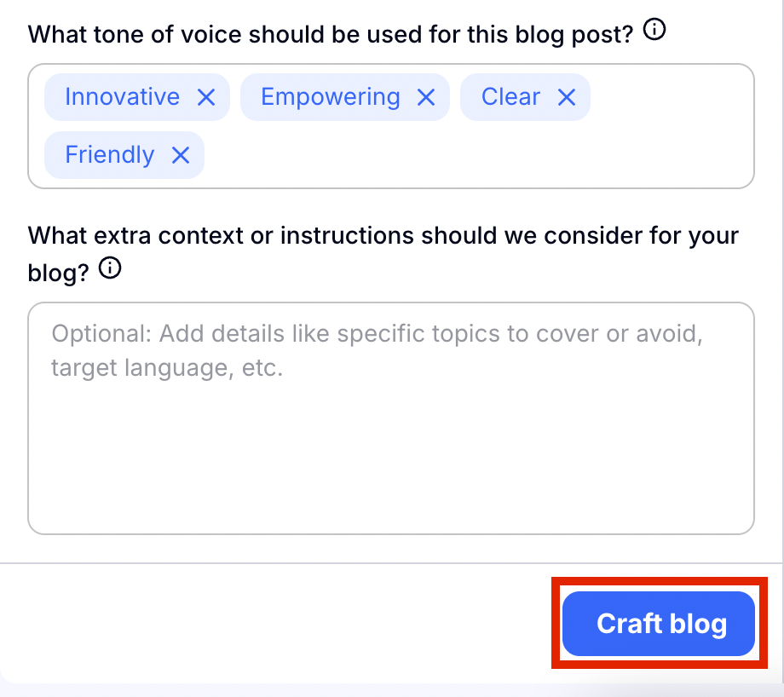Screen dimensions: 784x697
Task: Select the Innovative tag label
Action: pos(122,97)
